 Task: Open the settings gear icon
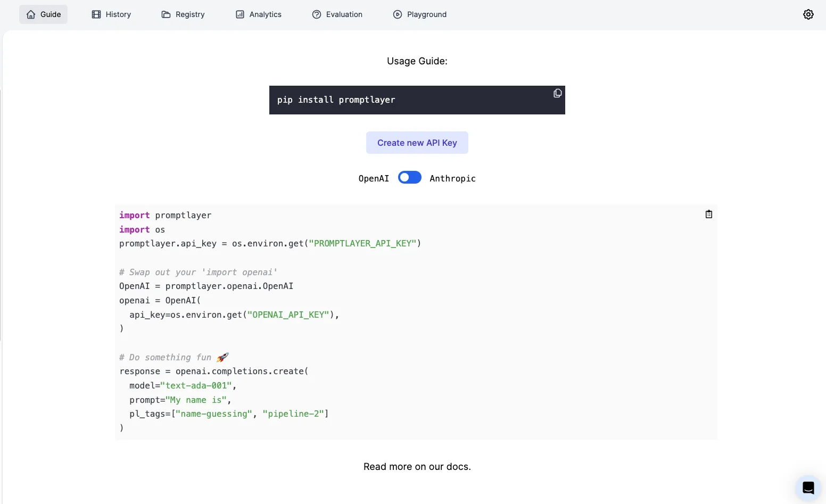point(808,14)
